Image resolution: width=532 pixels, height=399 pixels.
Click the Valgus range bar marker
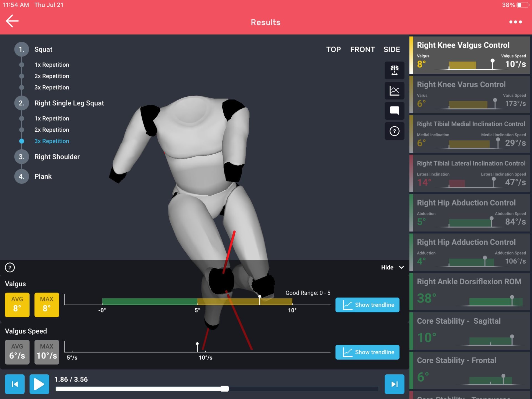click(x=260, y=300)
